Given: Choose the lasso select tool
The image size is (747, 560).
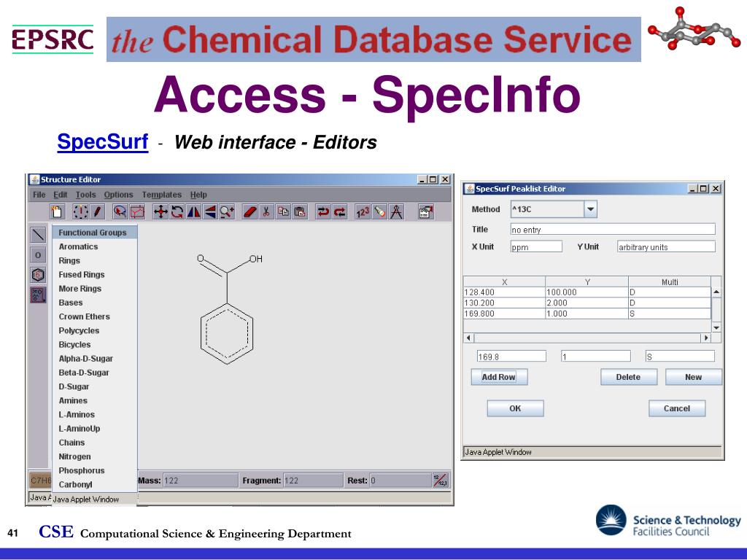Looking at the screenshot, I should tap(120, 211).
